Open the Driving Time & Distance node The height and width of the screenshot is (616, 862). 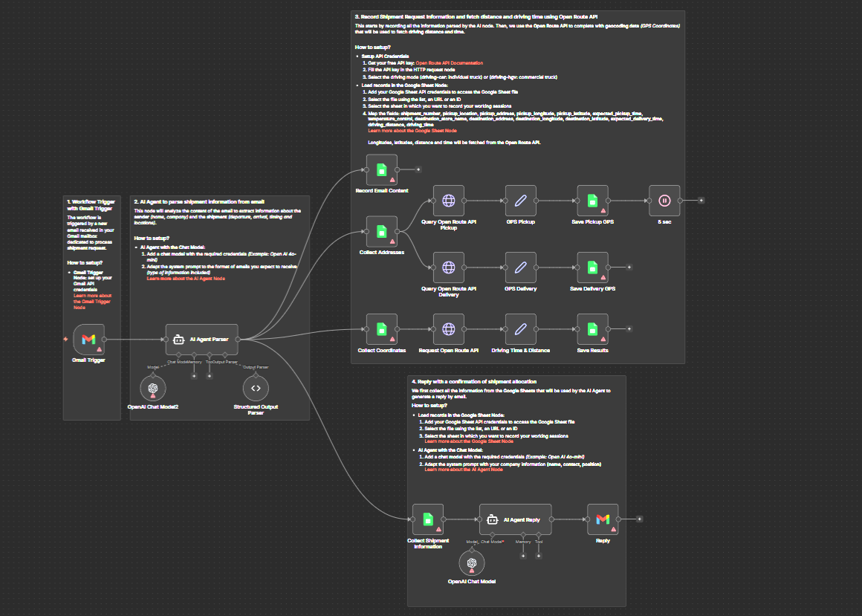click(x=520, y=329)
